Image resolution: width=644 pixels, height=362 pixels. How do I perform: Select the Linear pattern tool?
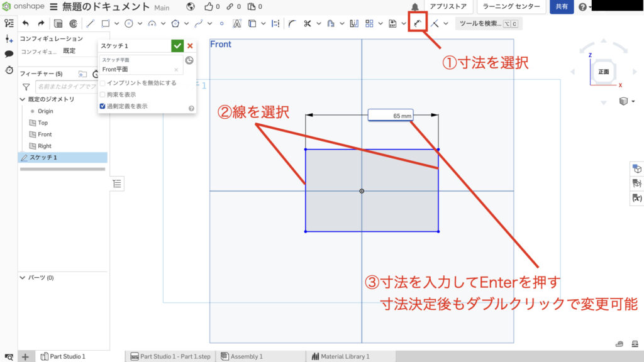coord(369,23)
